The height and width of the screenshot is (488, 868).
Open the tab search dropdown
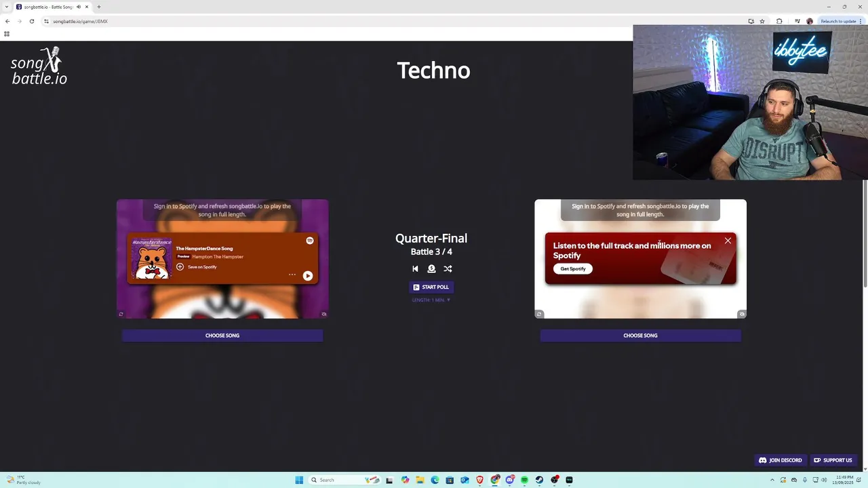point(6,7)
